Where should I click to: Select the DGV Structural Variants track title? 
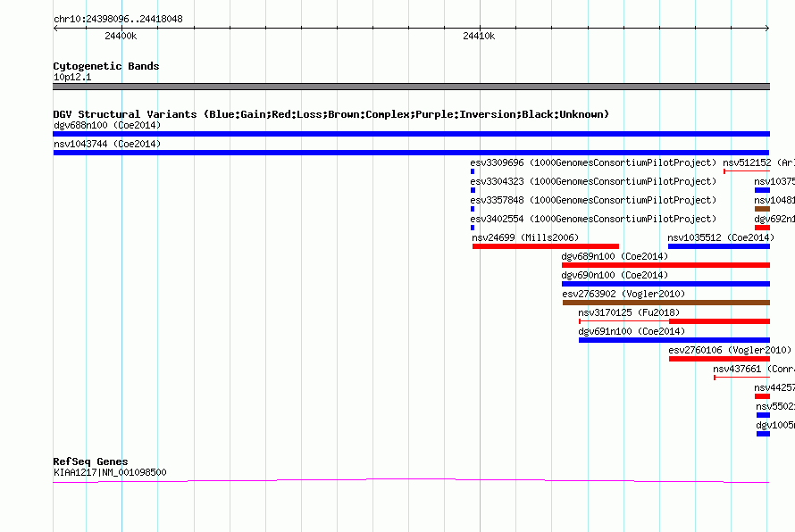click(x=331, y=114)
